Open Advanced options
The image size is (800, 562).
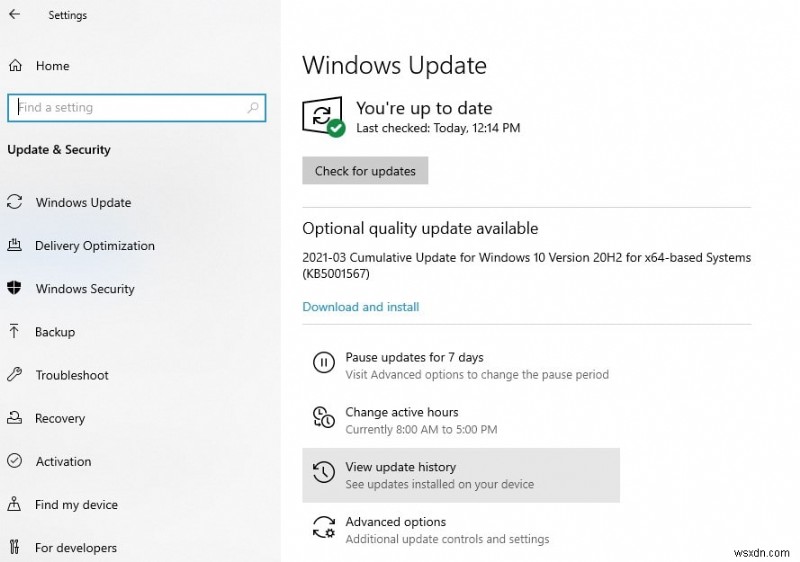tap(395, 522)
